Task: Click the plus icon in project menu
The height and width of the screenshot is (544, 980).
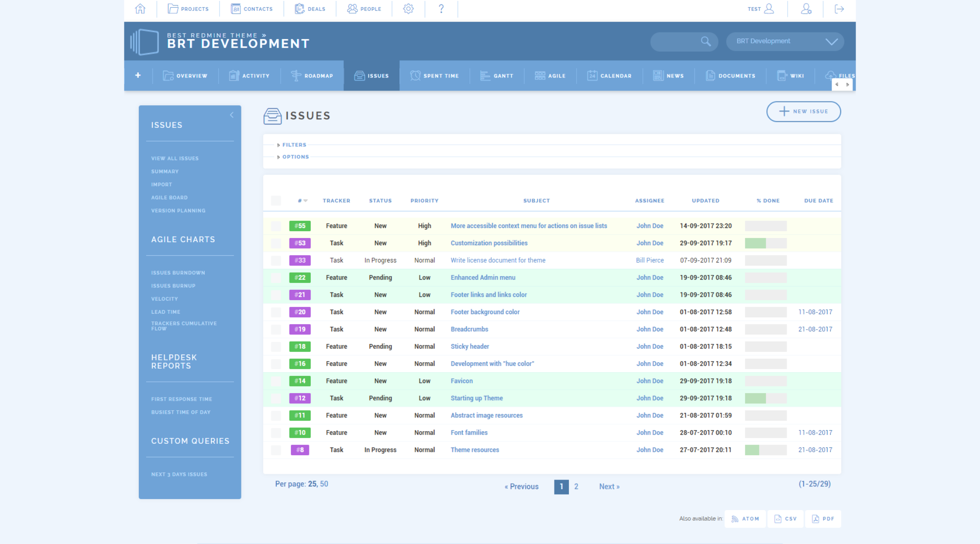Action: pos(138,75)
